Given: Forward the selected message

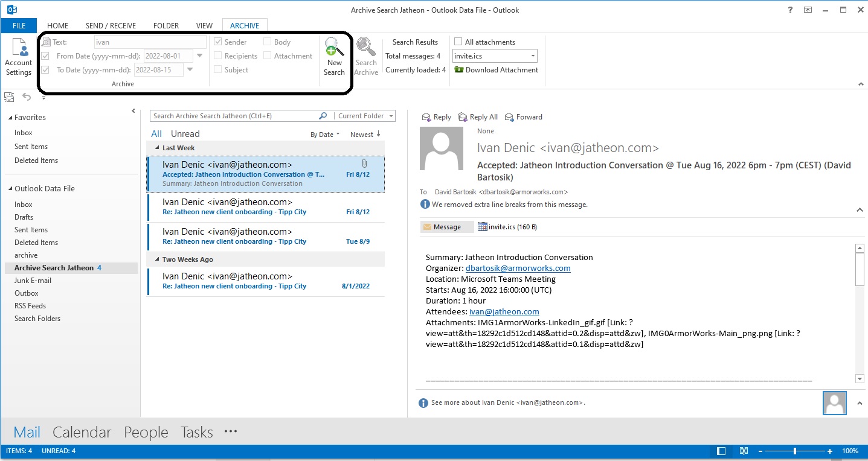Looking at the screenshot, I should (x=523, y=117).
